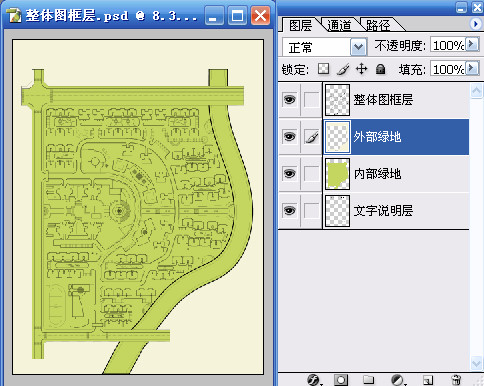Screen dimensions: 484x386
Task: Create a new layer group folder
Action: pos(368,380)
